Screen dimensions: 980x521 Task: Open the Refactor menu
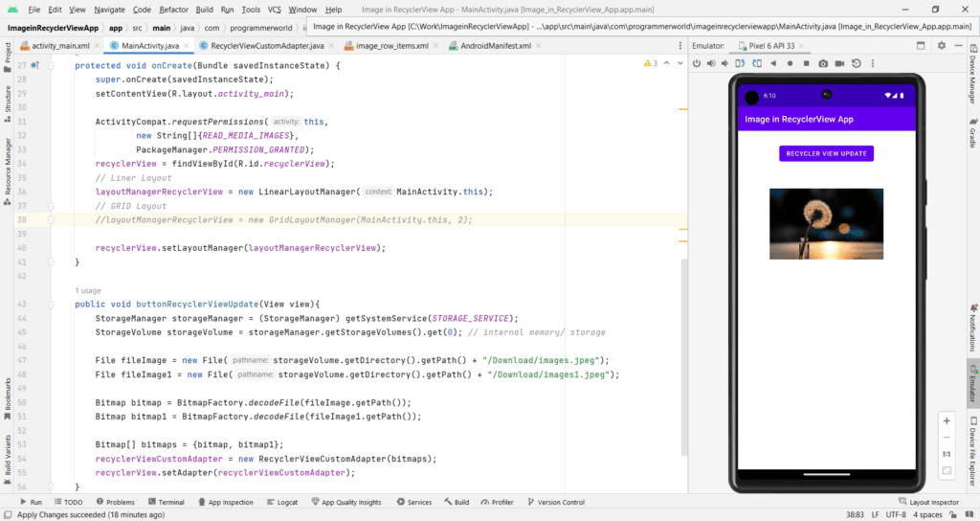(x=174, y=10)
